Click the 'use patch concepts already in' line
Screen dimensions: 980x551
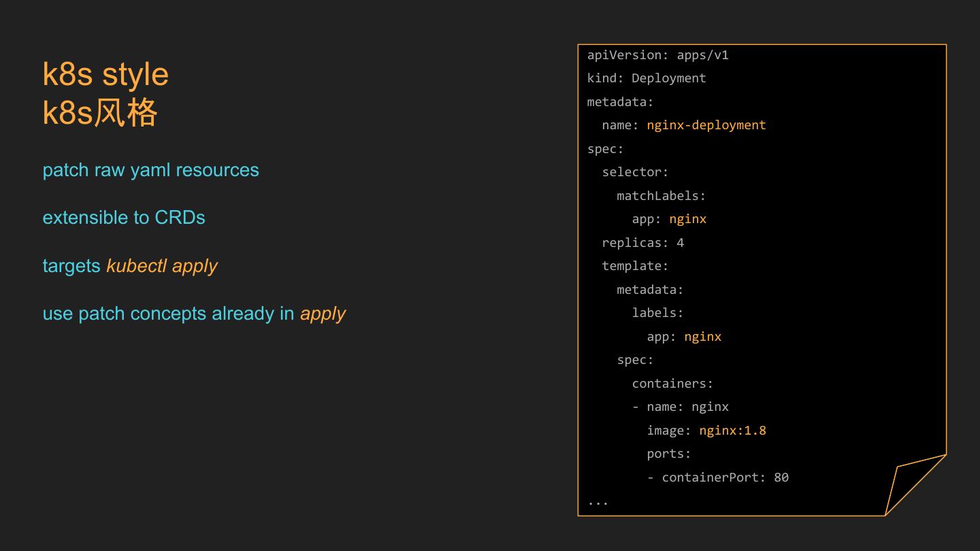pyautogui.click(x=168, y=314)
